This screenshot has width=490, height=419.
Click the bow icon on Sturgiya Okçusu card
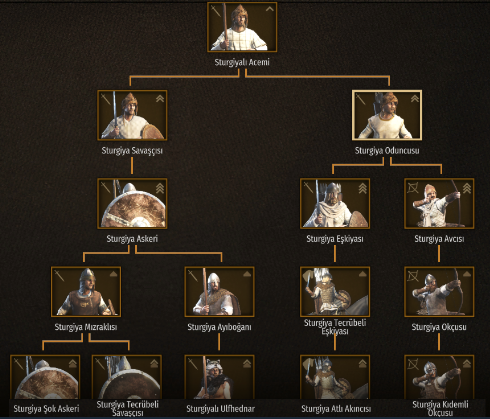point(413,276)
